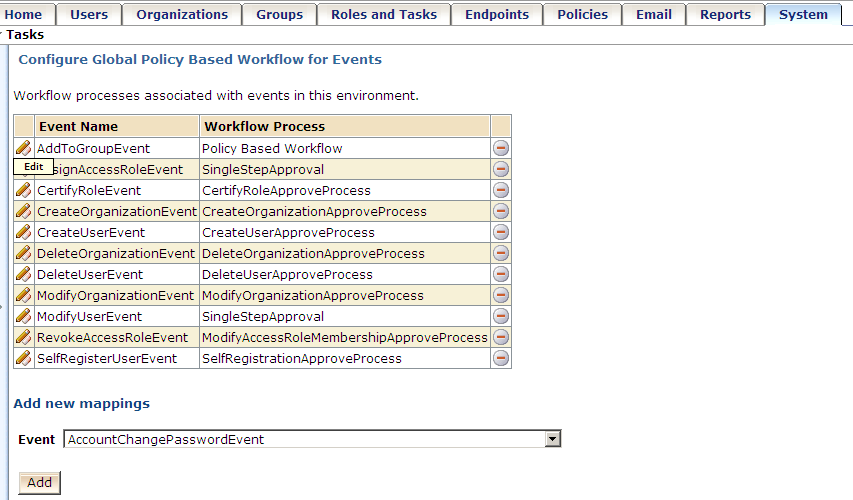Image resolution: width=853 pixels, height=500 pixels.
Task: Open the Roles and Tasks tab
Action: pos(384,15)
